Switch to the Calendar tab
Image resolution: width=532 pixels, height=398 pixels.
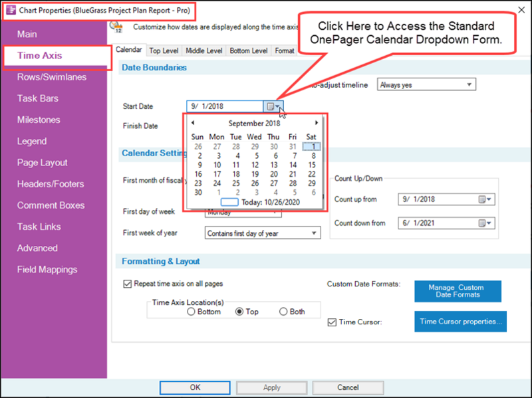point(128,50)
